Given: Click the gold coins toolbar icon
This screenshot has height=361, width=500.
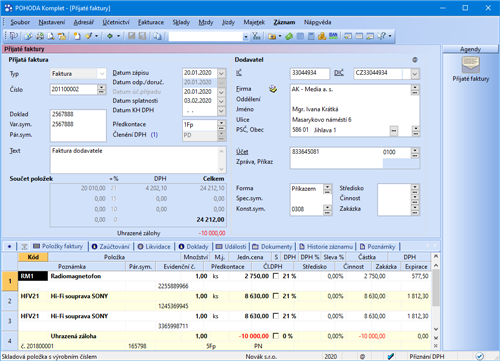Looking at the screenshot, I should coord(322,36).
